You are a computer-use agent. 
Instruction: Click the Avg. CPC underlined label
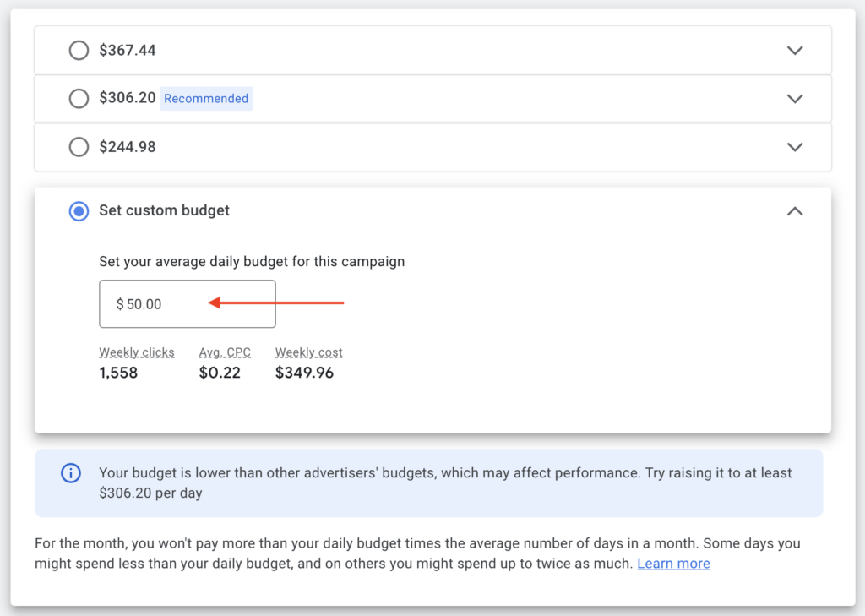pyautogui.click(x=225, y=352)
